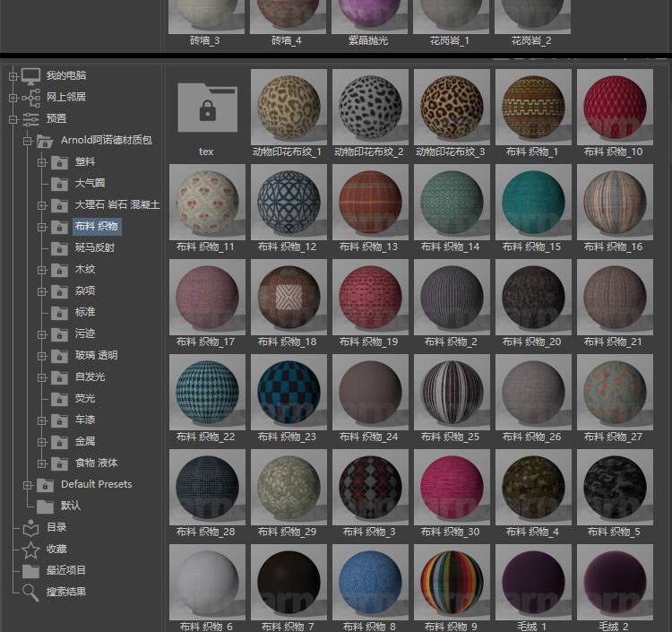This screenshot has height=632, width=672.
Task: Select the 紫晶抛光 material in top panel
Action: 369,17
